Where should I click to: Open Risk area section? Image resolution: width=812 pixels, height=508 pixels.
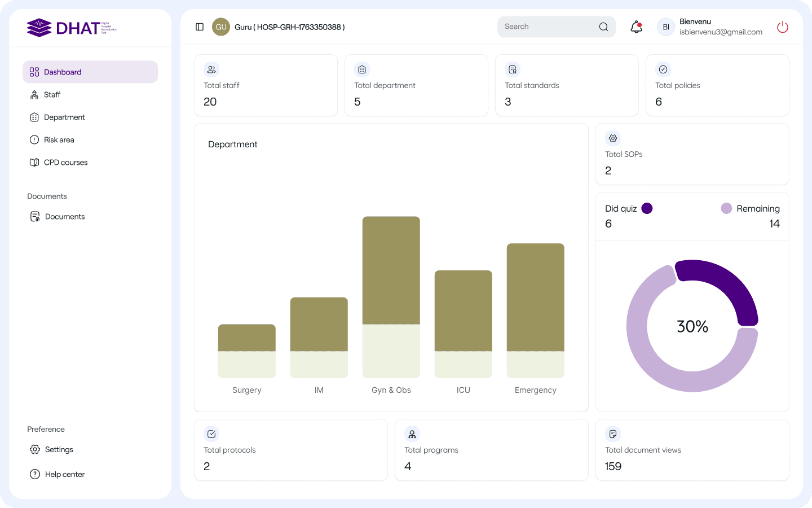(59, 140)
